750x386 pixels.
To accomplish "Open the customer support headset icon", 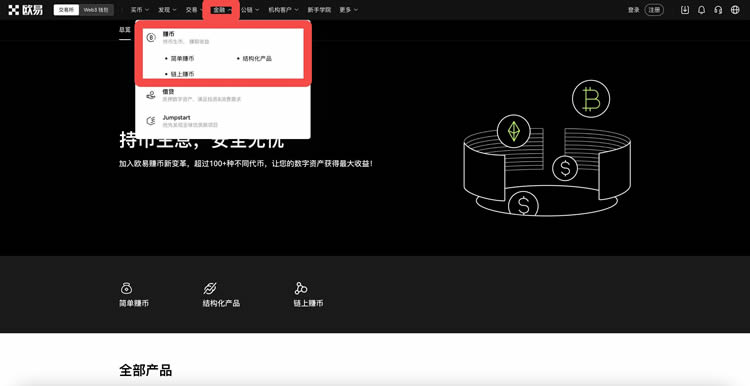I will (x=718, y=10).
